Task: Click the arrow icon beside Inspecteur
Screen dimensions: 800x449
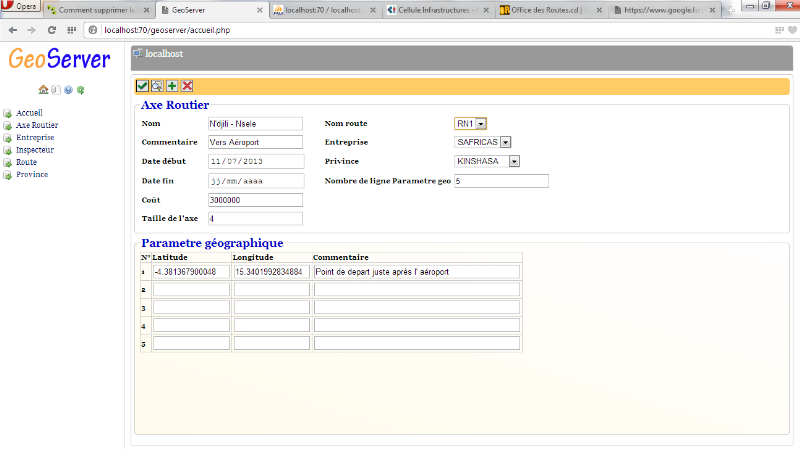Action: (8, 150)
